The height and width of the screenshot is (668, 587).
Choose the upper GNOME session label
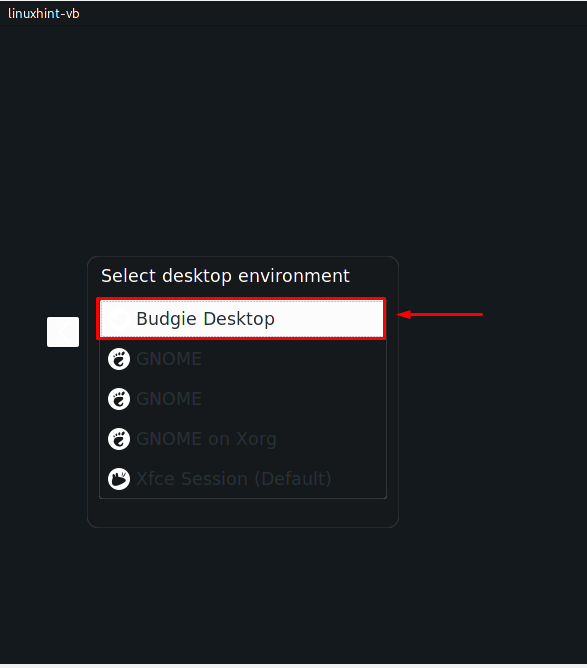tap(169, 359)
